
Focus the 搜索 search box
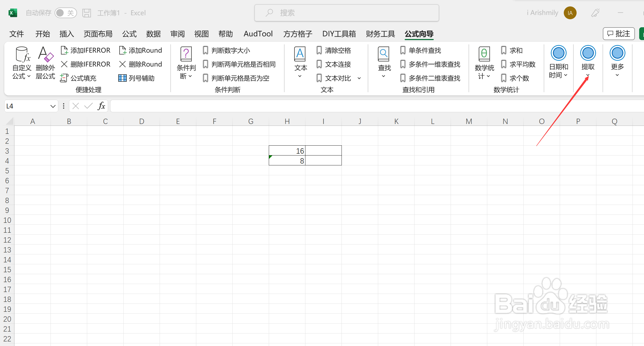[x=347, y=13]
